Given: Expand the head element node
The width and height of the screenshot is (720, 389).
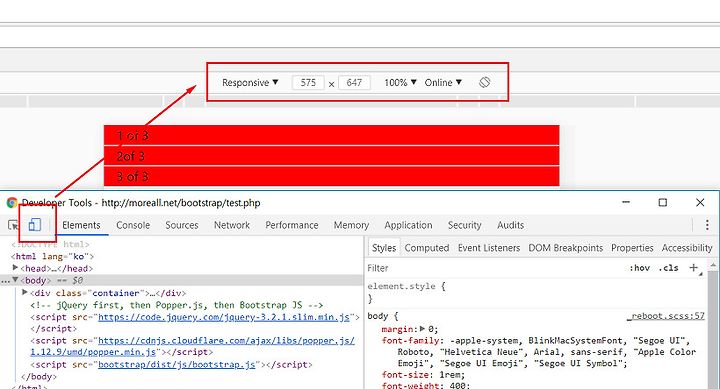Looking at the screenshot, I should (x=15, y=268).
